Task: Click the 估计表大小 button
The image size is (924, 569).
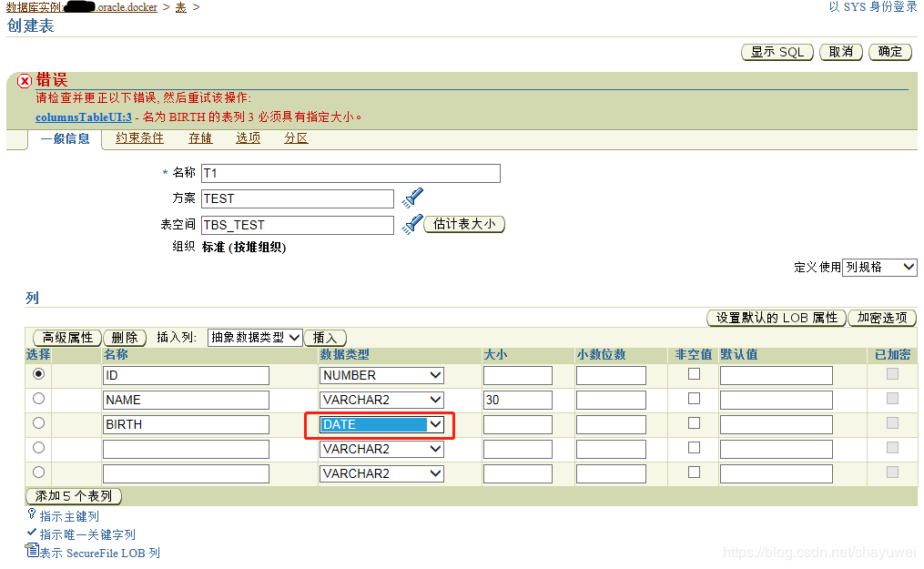Action: 464,225
